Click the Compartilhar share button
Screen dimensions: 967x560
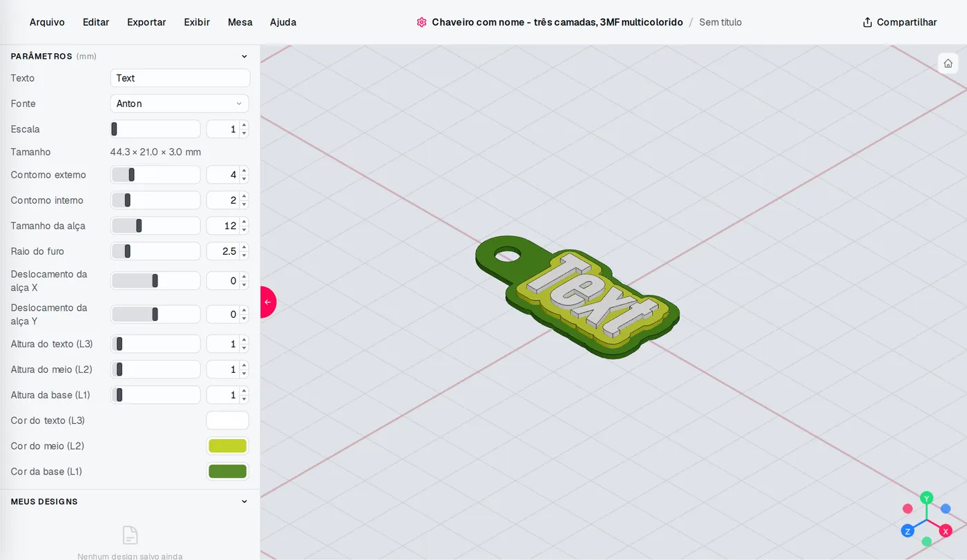(x=900, y=22)
